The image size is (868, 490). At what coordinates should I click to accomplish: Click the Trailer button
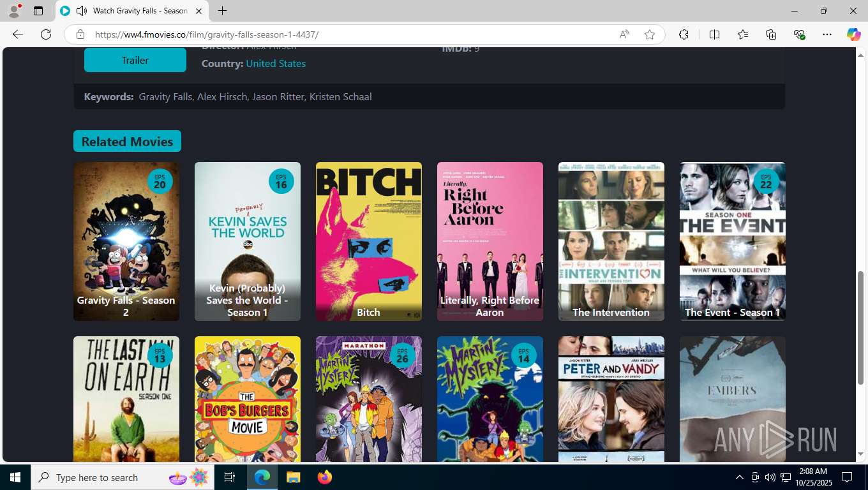135,60
